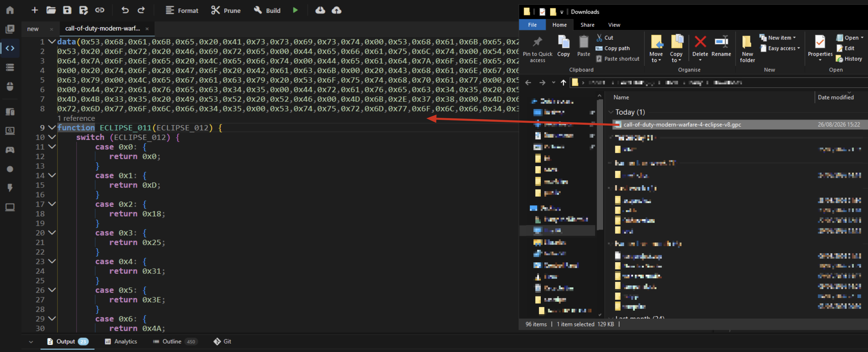Save the script with the floppy icon

pyautogui.click(x=67, y=10)
